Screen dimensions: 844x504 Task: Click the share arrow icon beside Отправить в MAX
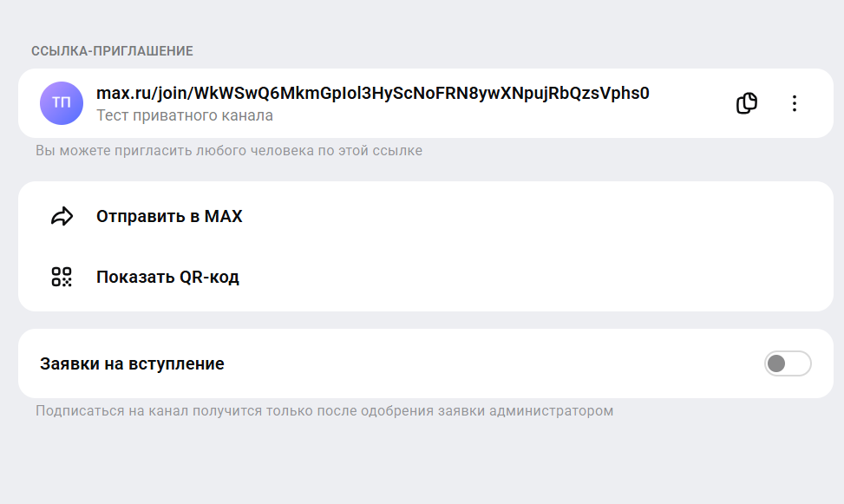pyautogui.click(x=62, y=216)
